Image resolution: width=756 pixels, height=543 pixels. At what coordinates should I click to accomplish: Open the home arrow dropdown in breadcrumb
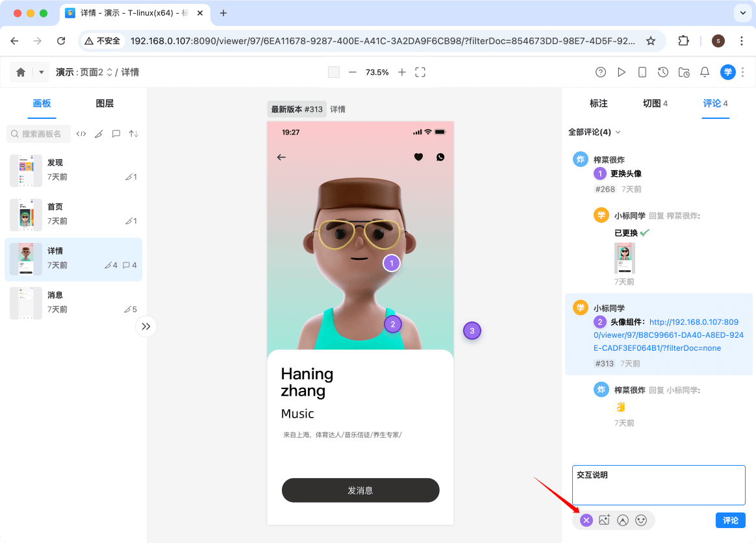pyautogui.click(x=40, y=72)
